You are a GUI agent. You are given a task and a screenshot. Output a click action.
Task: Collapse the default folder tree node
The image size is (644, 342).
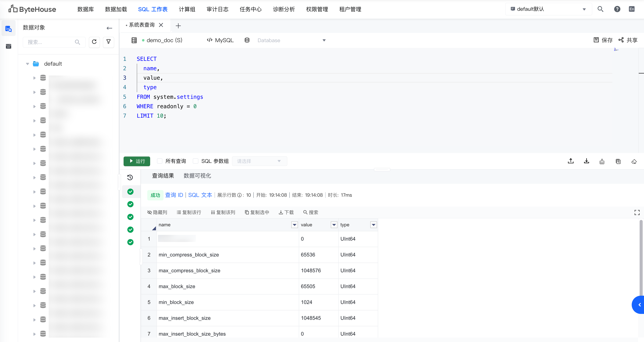point(27,64)
